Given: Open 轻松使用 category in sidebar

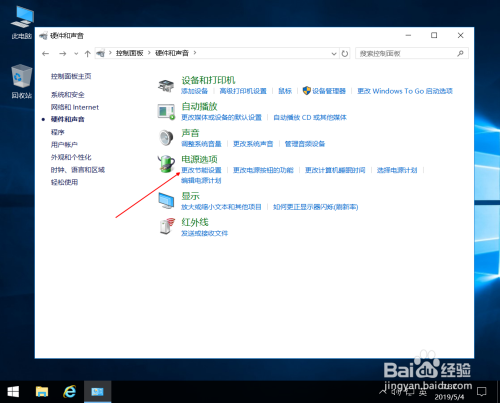Looking at the screenshot, I should 64,182.
